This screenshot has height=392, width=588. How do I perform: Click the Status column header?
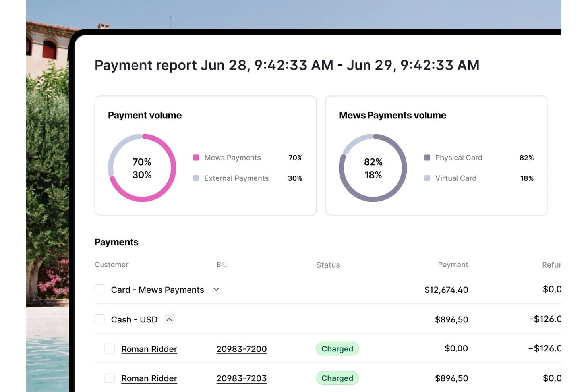328,265
